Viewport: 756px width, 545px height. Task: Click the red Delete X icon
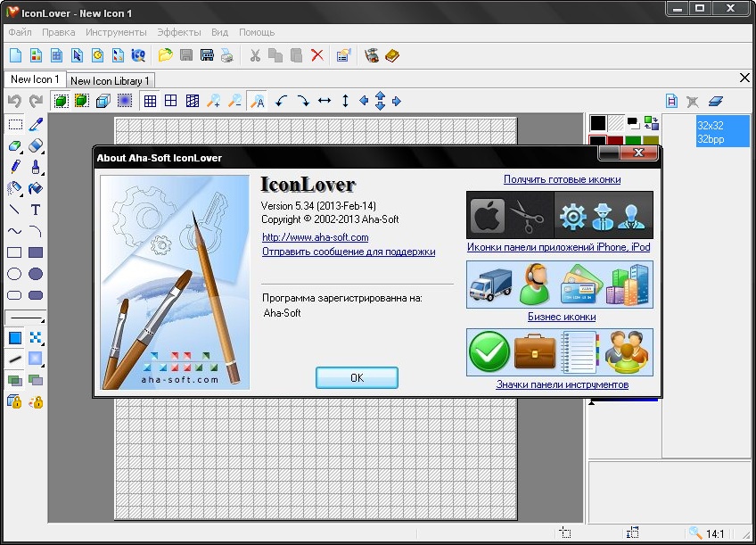tap(316, 55)
